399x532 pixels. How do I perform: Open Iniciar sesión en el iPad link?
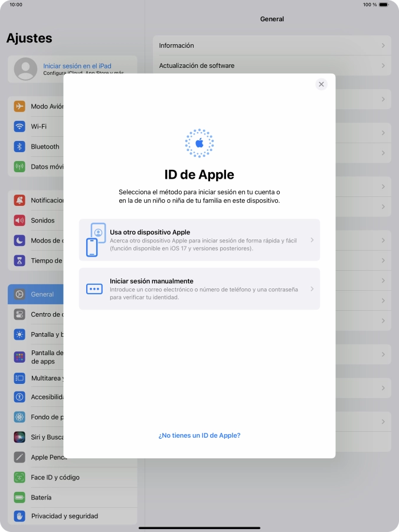77,66
